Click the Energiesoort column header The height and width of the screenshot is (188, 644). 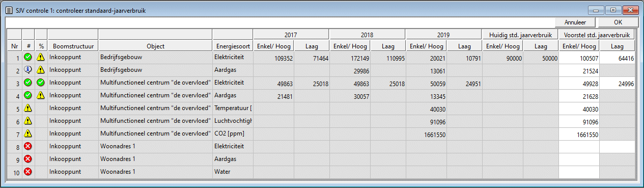click(233, 46)
